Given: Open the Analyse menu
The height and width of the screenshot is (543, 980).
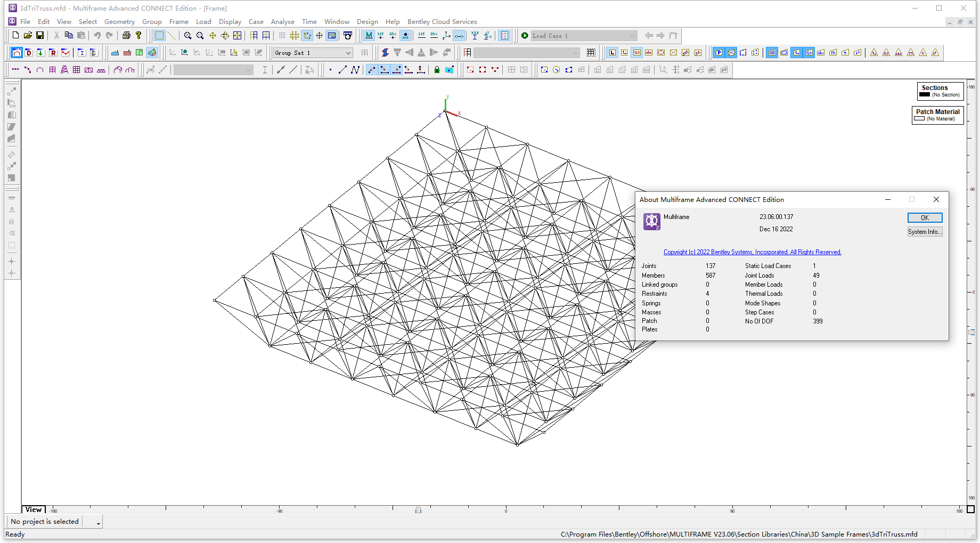Looking at the screenshot, I should [x=282, y=22].
